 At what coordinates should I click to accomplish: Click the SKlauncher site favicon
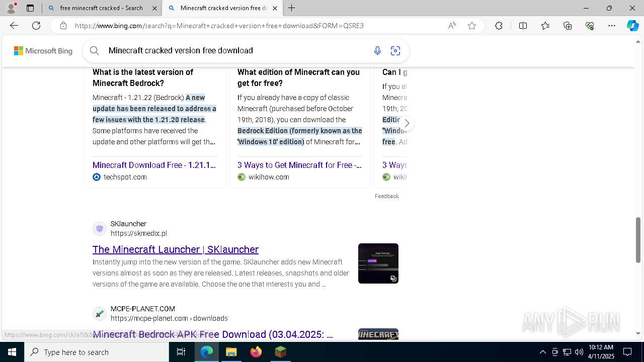pos(100,229)
